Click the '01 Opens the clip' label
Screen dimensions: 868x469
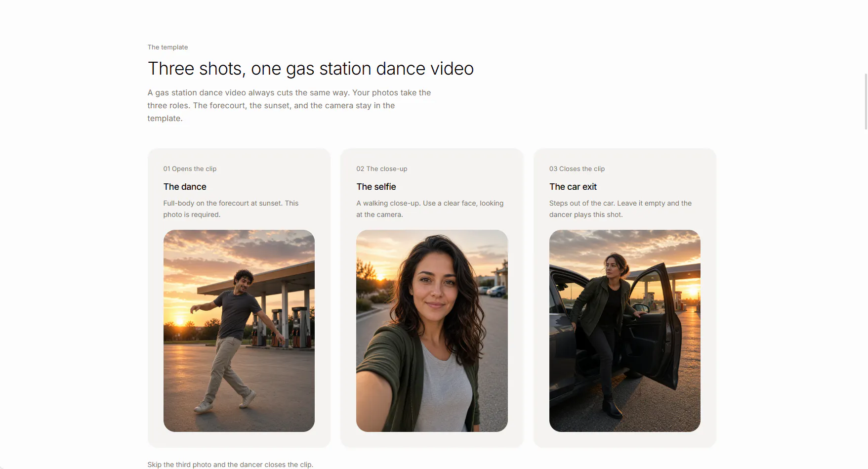190,169
